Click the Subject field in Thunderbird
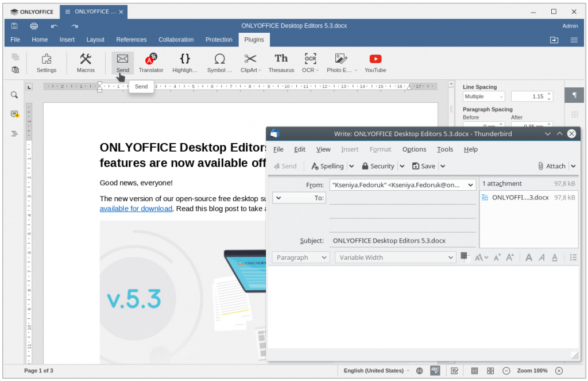 [403, 241]
